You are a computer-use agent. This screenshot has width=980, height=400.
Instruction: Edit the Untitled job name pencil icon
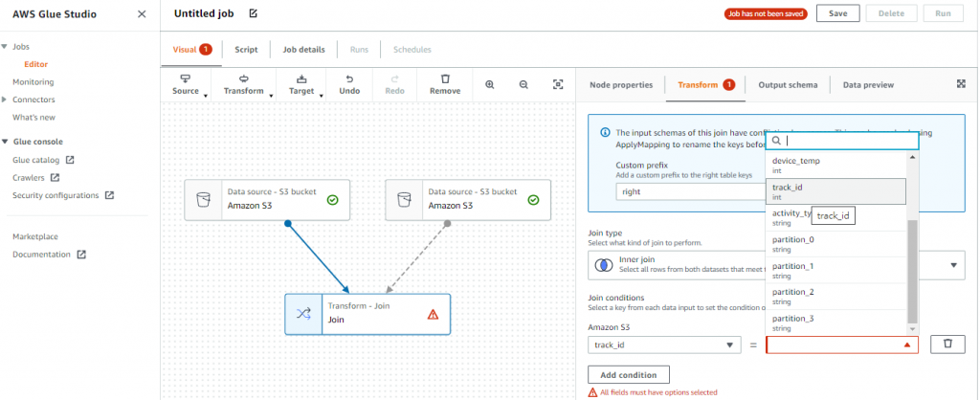(253, 13)
